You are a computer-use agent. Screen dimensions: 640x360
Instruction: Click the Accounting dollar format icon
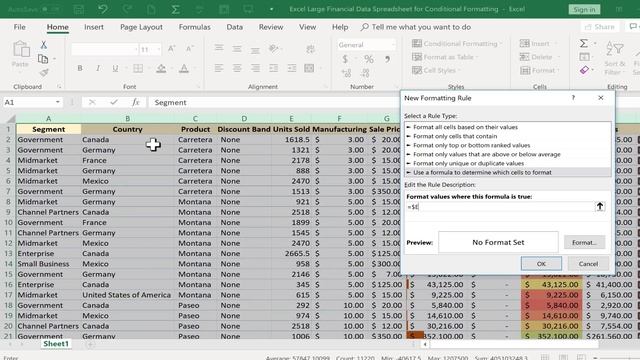(345, 59)
